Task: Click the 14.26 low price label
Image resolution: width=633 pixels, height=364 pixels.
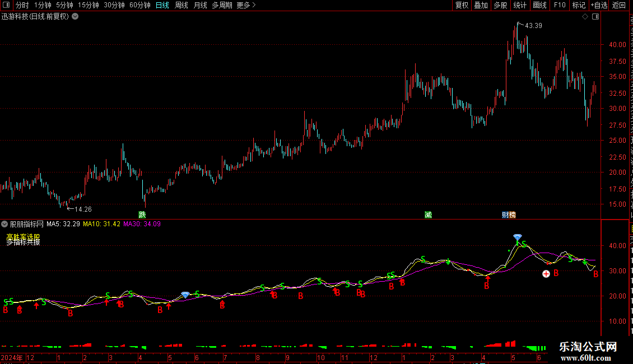Action: [83, 209]
